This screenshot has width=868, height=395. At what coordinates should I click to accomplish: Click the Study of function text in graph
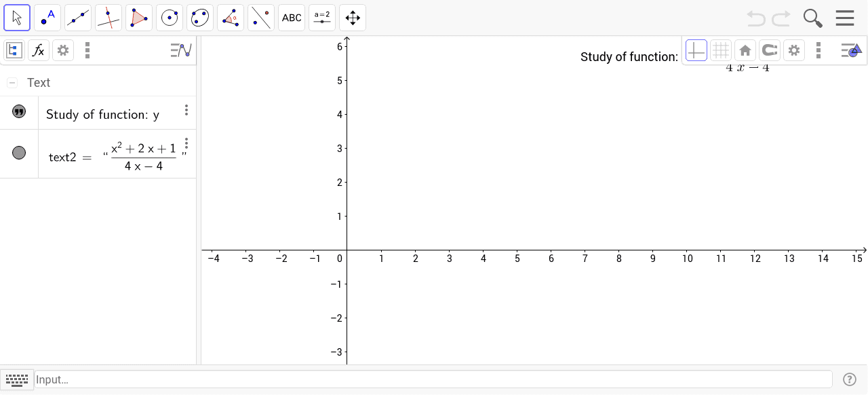pos(629,57)
